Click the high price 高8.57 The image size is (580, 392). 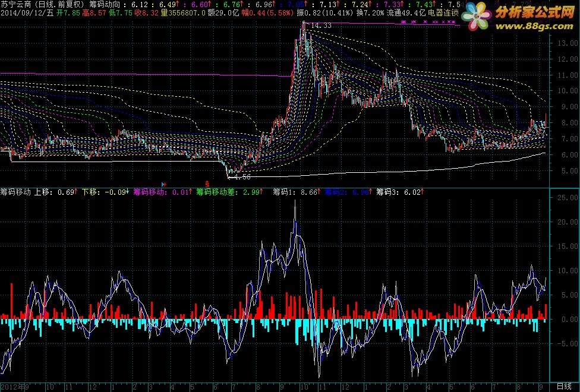[x=96, y=13]
